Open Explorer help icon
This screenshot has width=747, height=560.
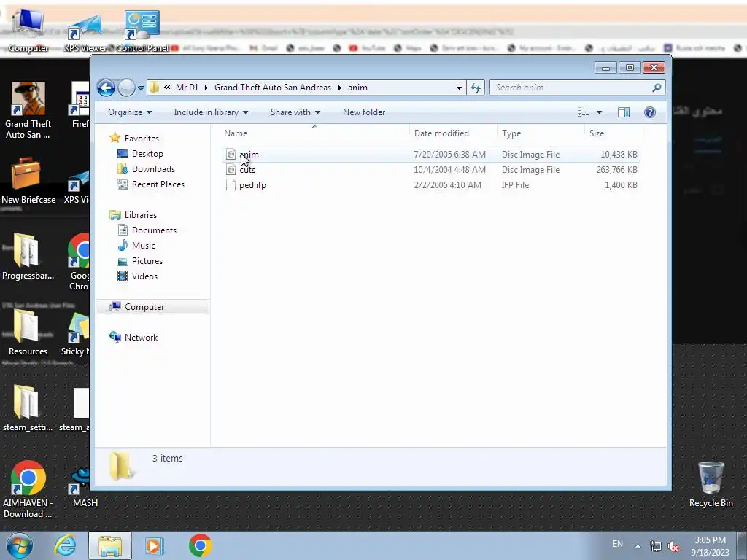(650, 112)
